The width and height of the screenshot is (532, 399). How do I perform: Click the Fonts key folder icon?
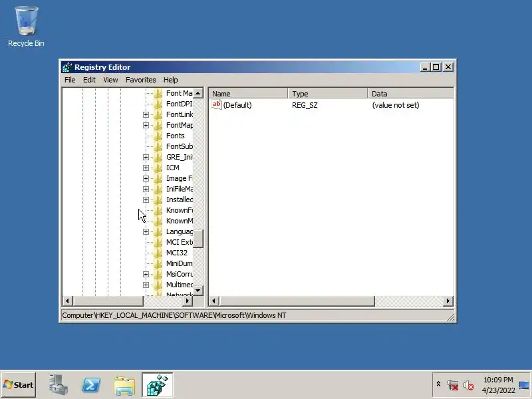pos(158,136)
